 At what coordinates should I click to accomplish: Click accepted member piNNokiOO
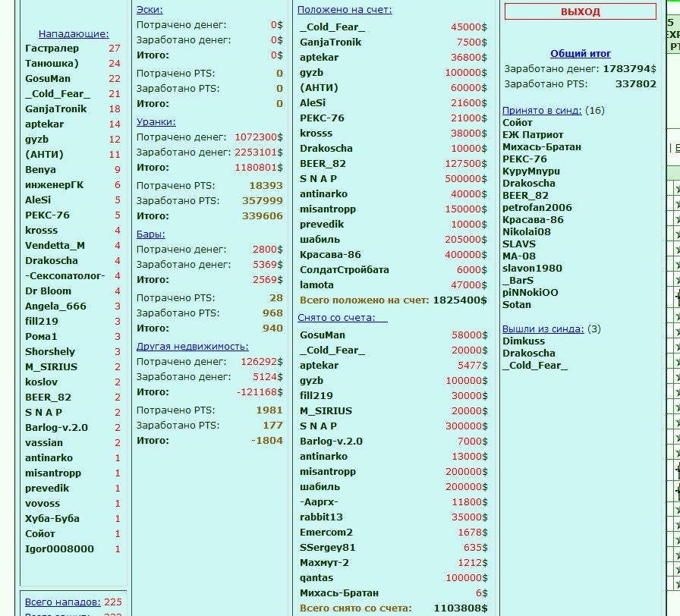coord(530,293)
